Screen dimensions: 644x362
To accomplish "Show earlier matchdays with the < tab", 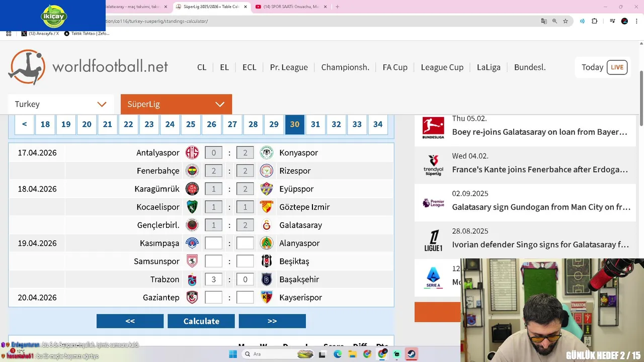I will (24, 124).
